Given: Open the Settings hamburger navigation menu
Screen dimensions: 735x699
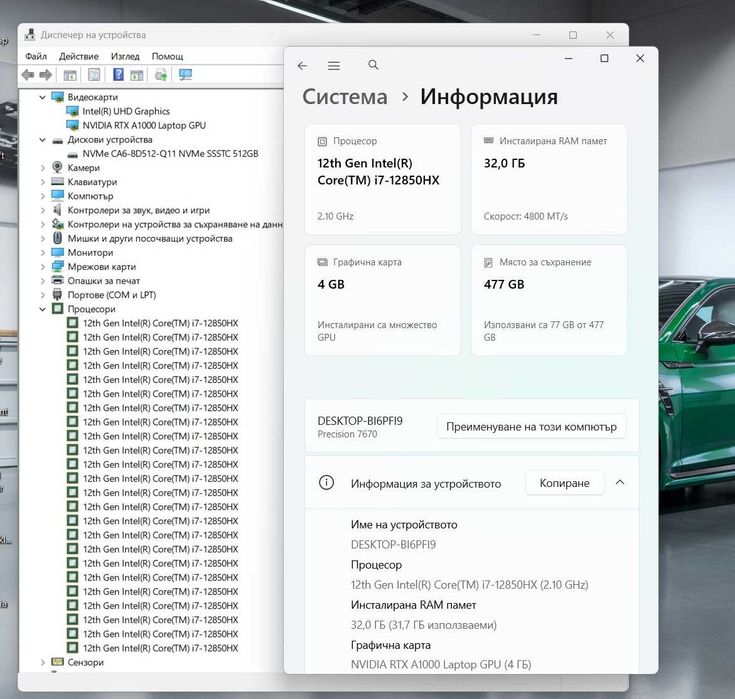Looking at the screenshot, I should pyautogui.click(x=334, y=66).
